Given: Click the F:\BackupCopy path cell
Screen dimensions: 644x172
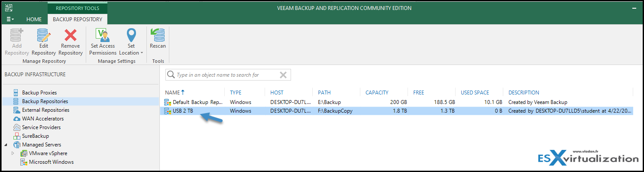Looking at the screenshot, I should [335, 111].
